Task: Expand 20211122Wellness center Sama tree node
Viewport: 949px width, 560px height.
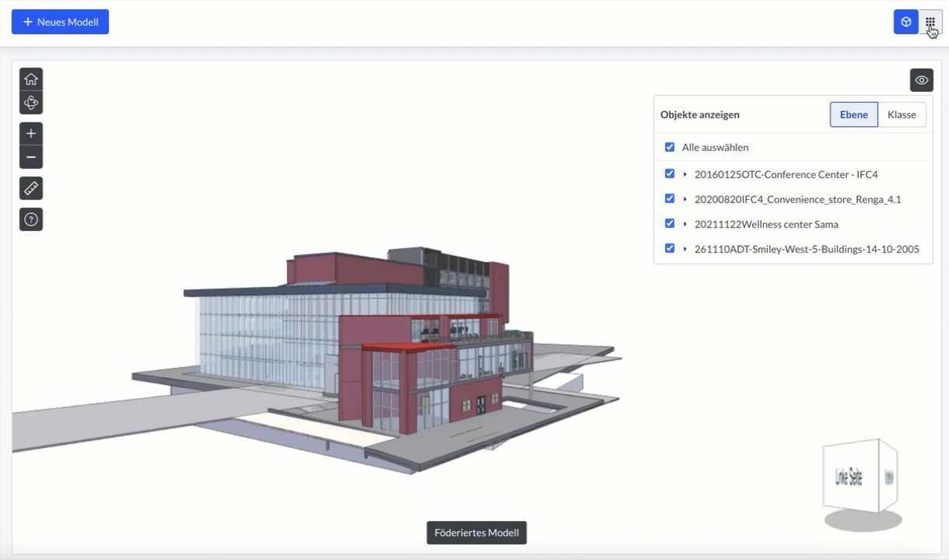Action: click(x=685, y=224)
